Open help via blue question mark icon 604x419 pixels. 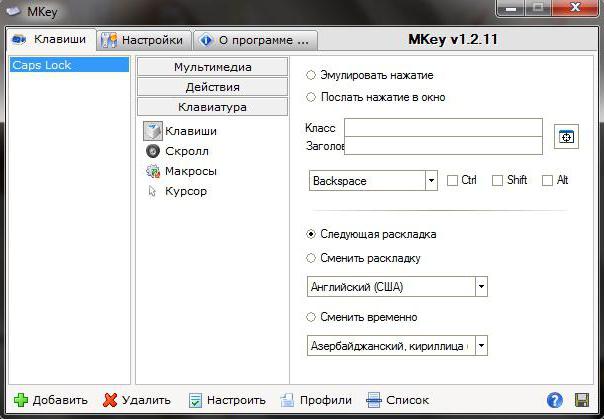click(x=555, y=400)
